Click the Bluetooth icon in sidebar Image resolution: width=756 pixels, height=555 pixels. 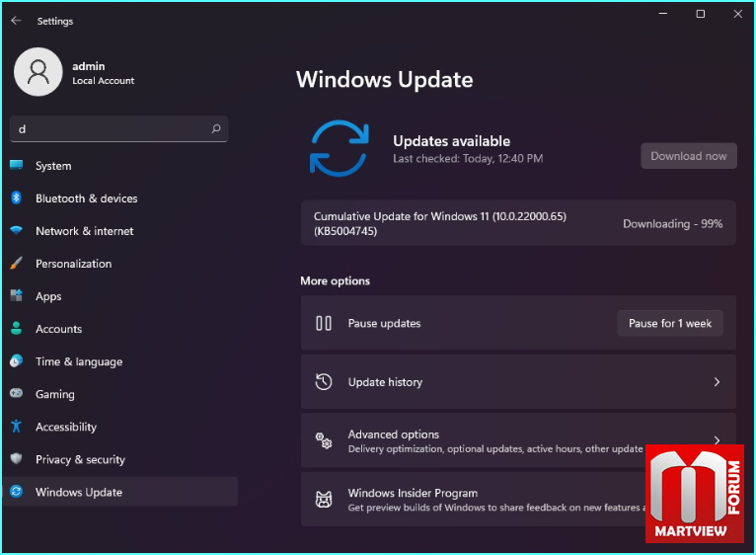(16, 198)
